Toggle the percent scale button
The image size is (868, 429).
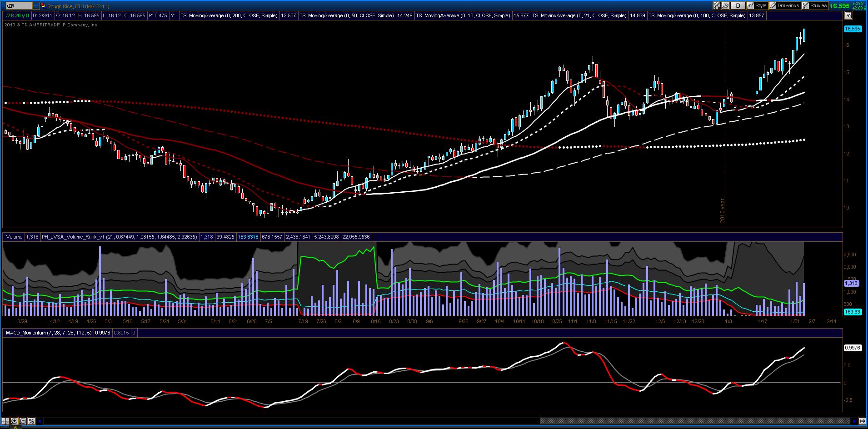point(32,421)
